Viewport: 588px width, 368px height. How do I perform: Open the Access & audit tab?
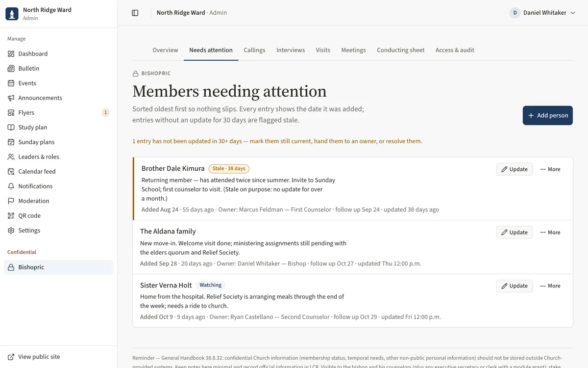click(x=455, y=50)
